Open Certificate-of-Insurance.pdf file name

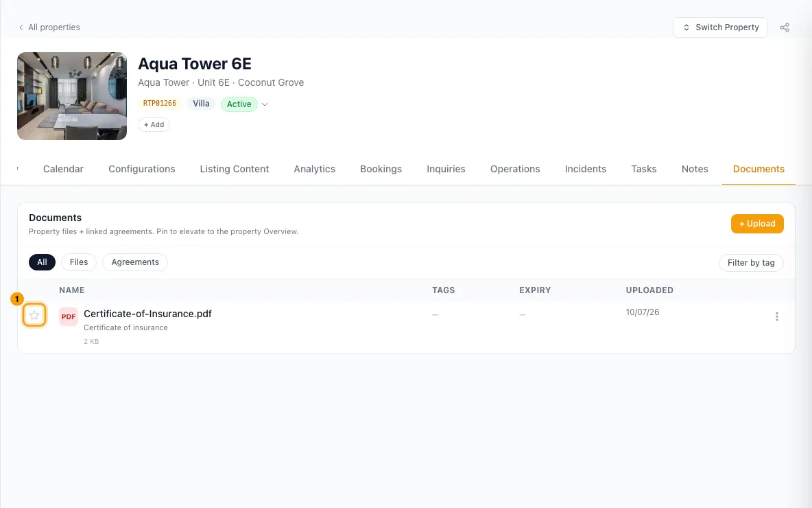point(147,314)
